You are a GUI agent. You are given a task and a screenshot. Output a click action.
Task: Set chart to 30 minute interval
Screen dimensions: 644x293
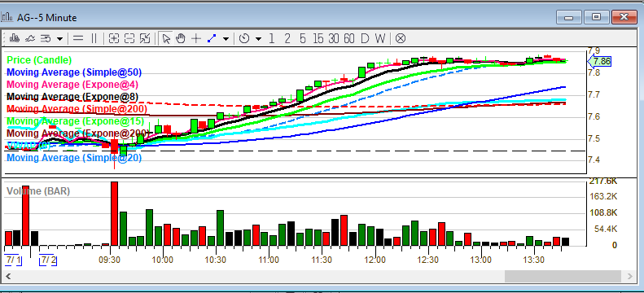coord(334,38)
